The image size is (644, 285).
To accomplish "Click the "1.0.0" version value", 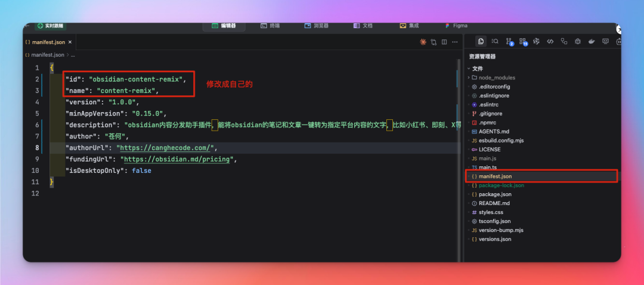I will [122, 102].
